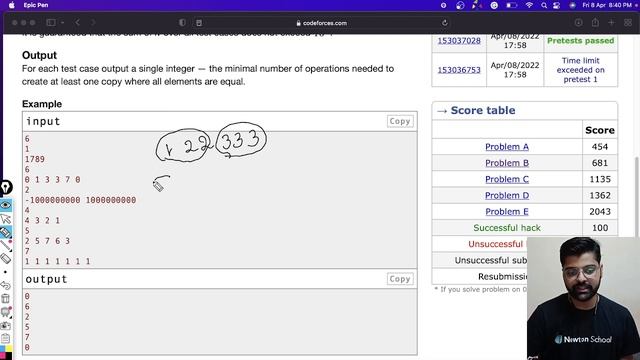Open Control Center icon in menu bar
640x360 pixels.
(x=557, y=5)
